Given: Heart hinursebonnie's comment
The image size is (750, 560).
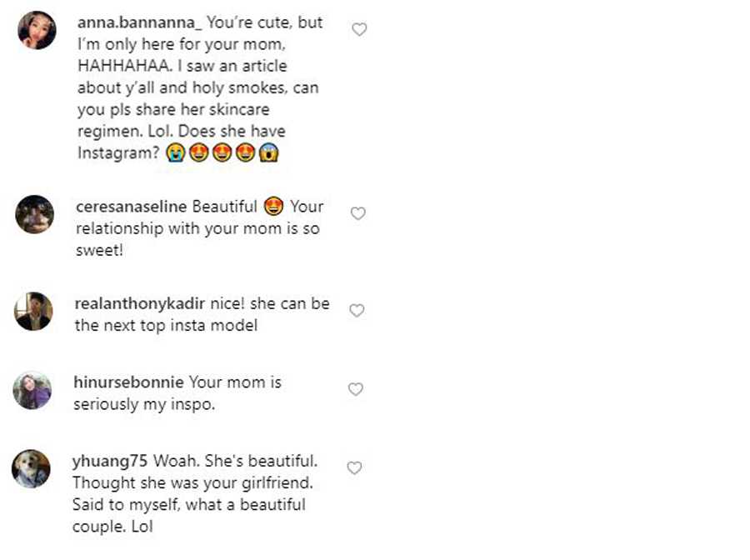Looking at the screenshot, I should click(x=356, y=389).
